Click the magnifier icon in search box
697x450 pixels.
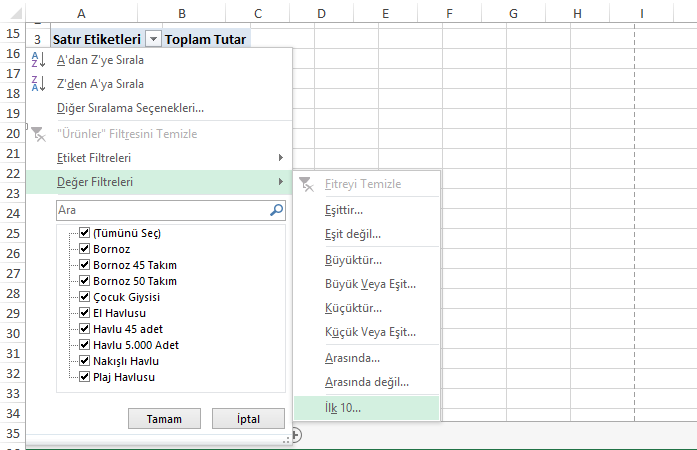click(x=277, y=211)
